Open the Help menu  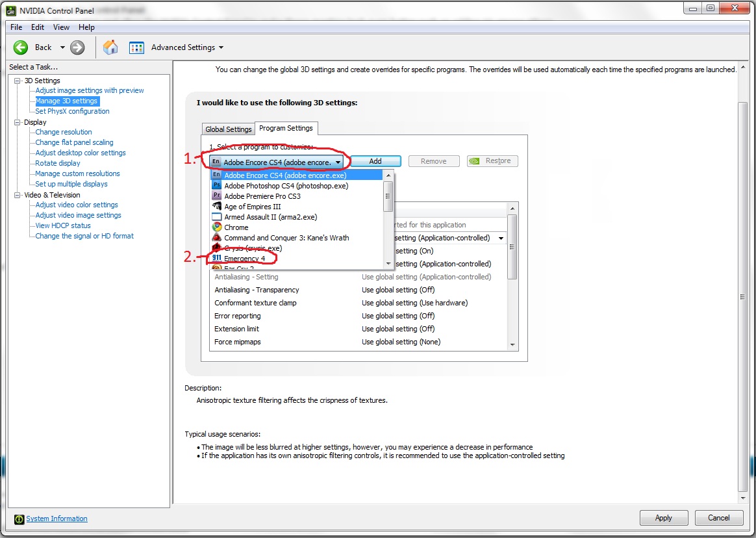coord(87,27)
